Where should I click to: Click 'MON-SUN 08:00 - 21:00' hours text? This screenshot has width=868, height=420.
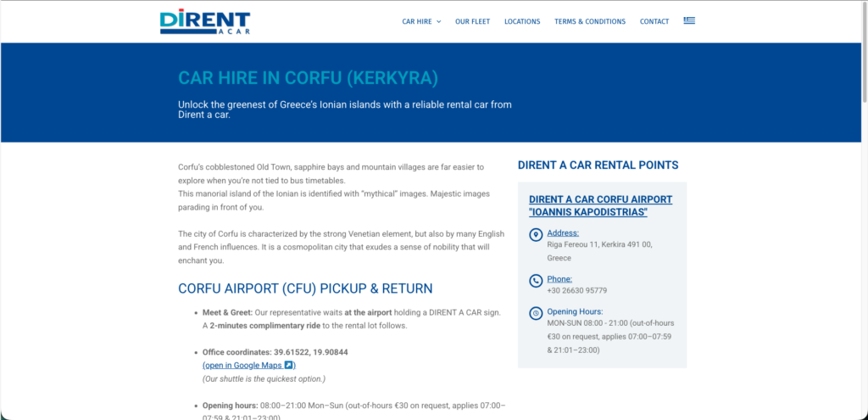(587, 323)
